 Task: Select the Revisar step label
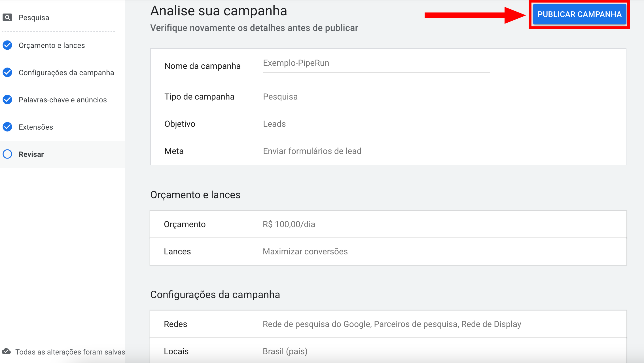31,154
